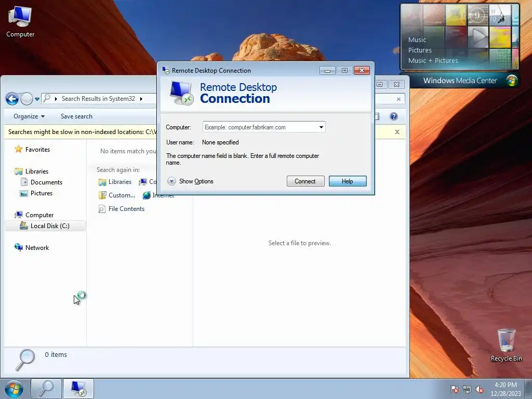Screen dimensions: 532x399
Task: Select Libraries in navigation pane
Action: pos(32,171)
